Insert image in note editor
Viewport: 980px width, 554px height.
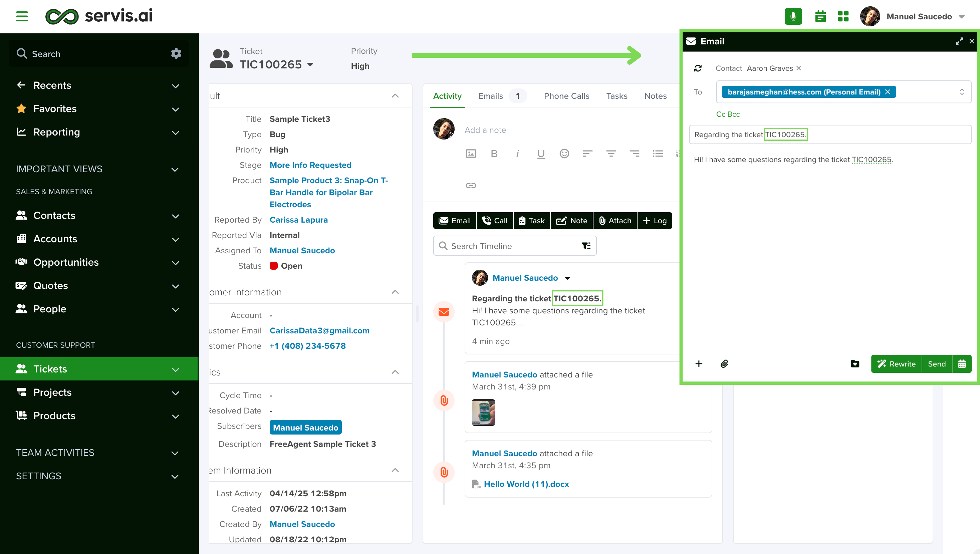tap(471, 153)
